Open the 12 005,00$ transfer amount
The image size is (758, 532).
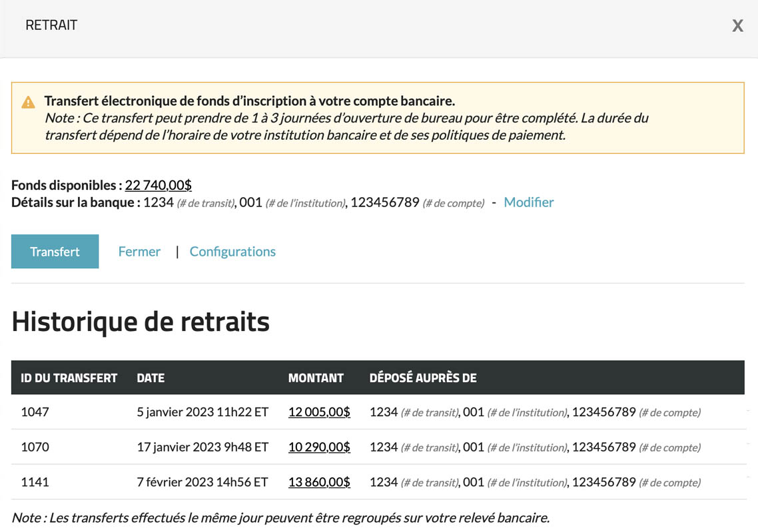[319, 412]
